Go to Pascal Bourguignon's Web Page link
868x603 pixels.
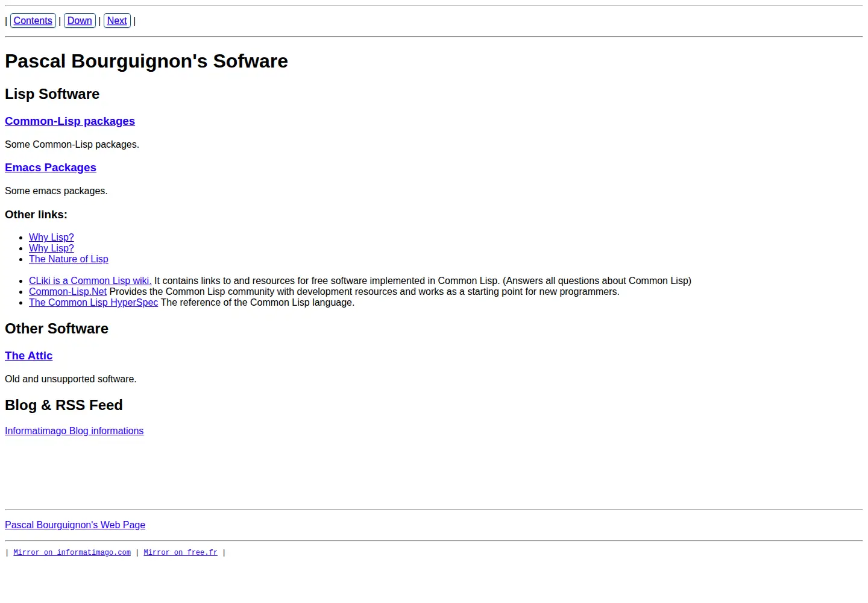point(75,525)
